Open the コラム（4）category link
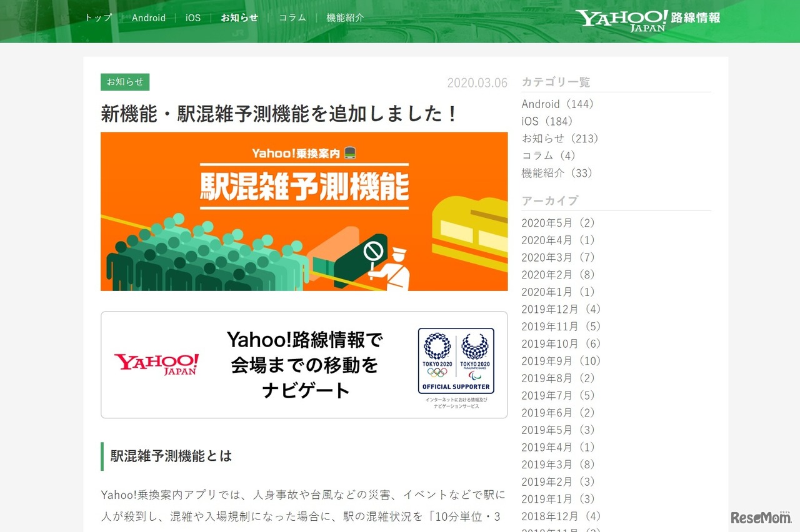 549,155
